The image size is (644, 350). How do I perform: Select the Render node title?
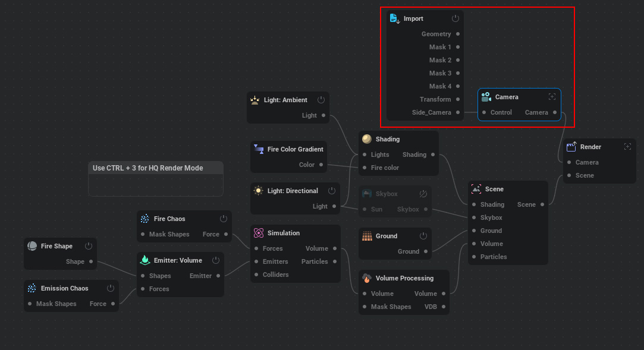pyautogui.click(x=590, y=147)
